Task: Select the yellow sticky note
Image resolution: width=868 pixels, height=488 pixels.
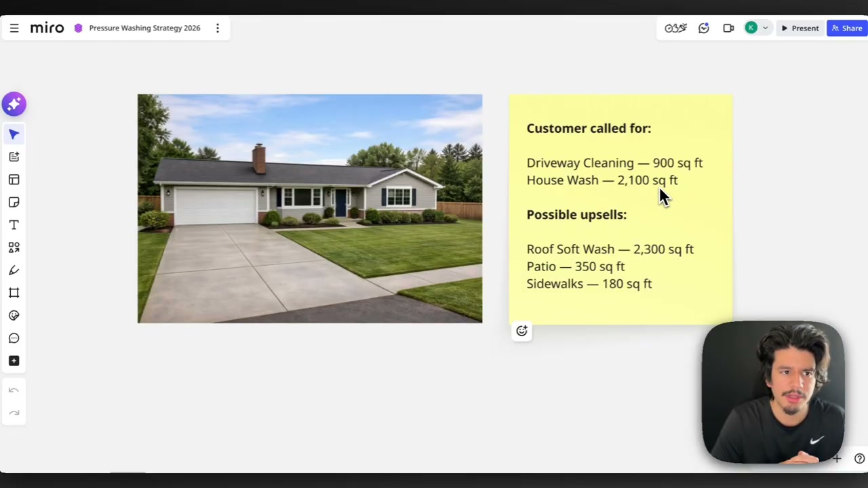Action: tap(620, 209)
